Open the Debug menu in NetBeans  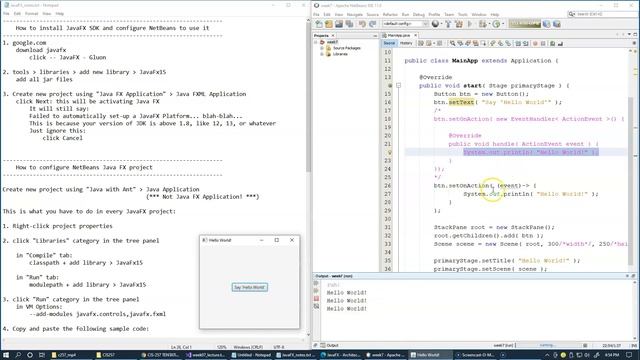[x=419, y=14]
